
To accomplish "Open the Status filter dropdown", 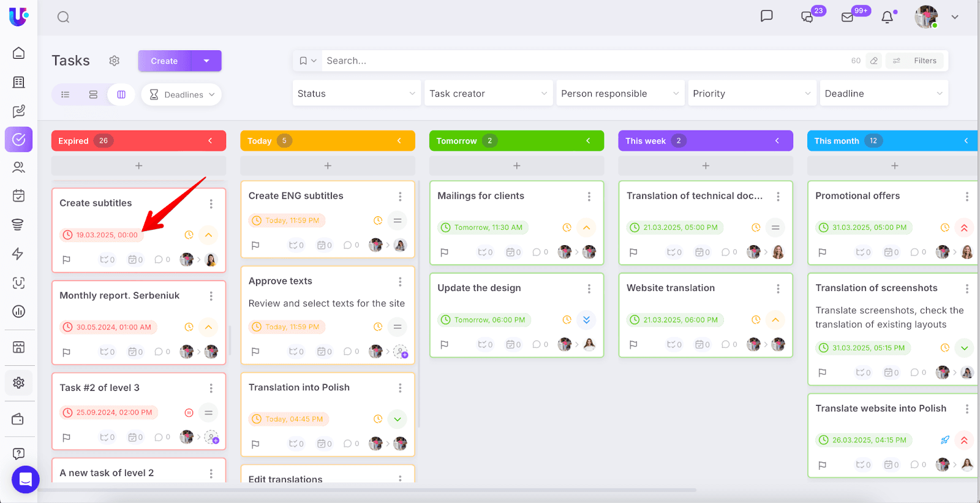I will pos(356,94).
